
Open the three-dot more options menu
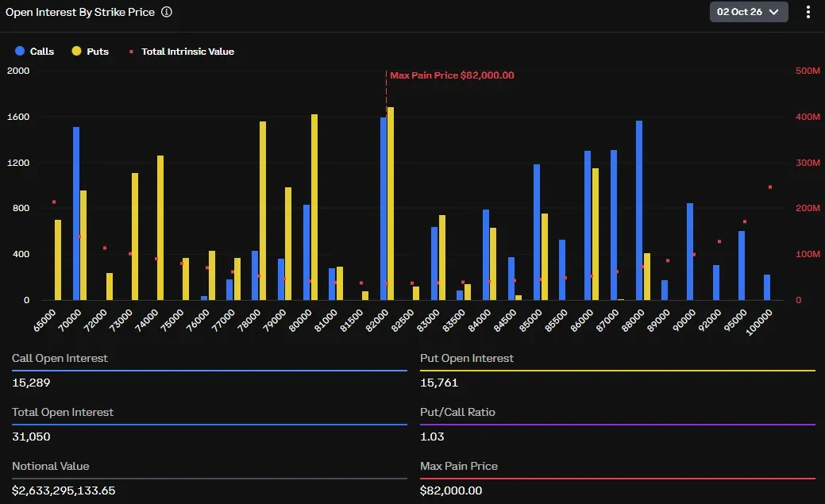808,12
